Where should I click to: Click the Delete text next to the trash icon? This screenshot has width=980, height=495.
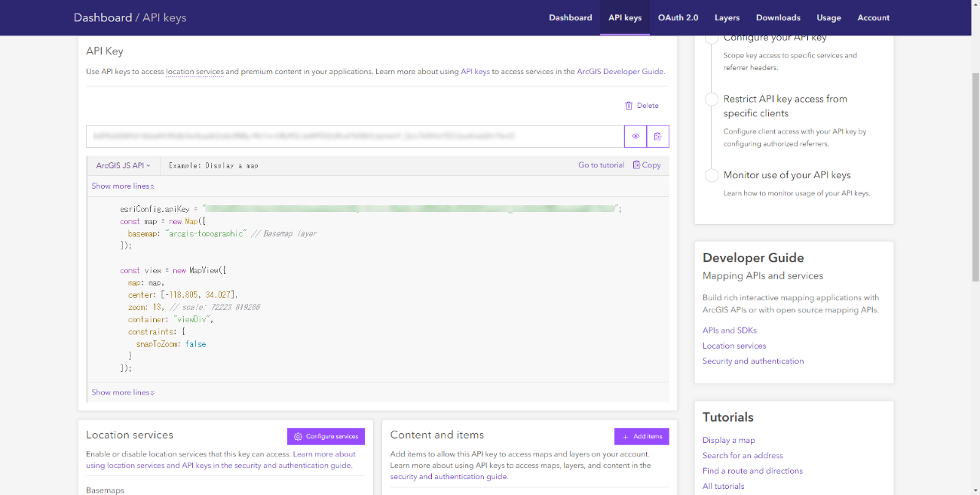pyautogui.click(x=648, y=106)
